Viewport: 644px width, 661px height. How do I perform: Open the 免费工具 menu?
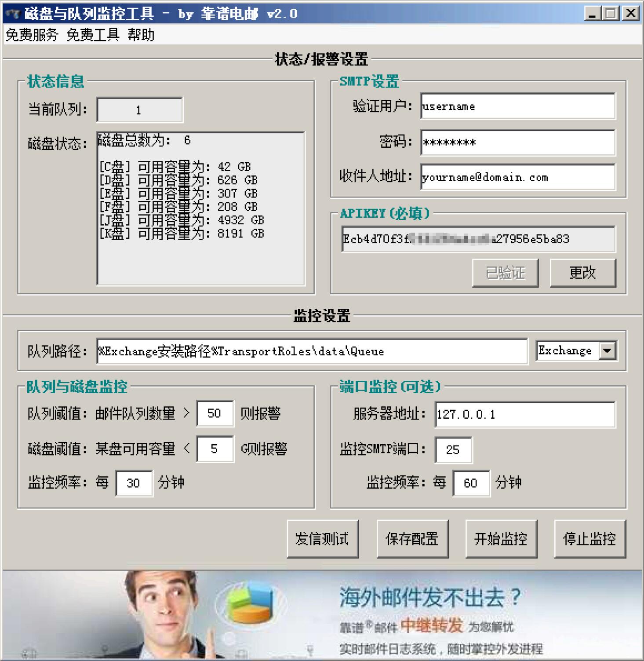[93, 35]
